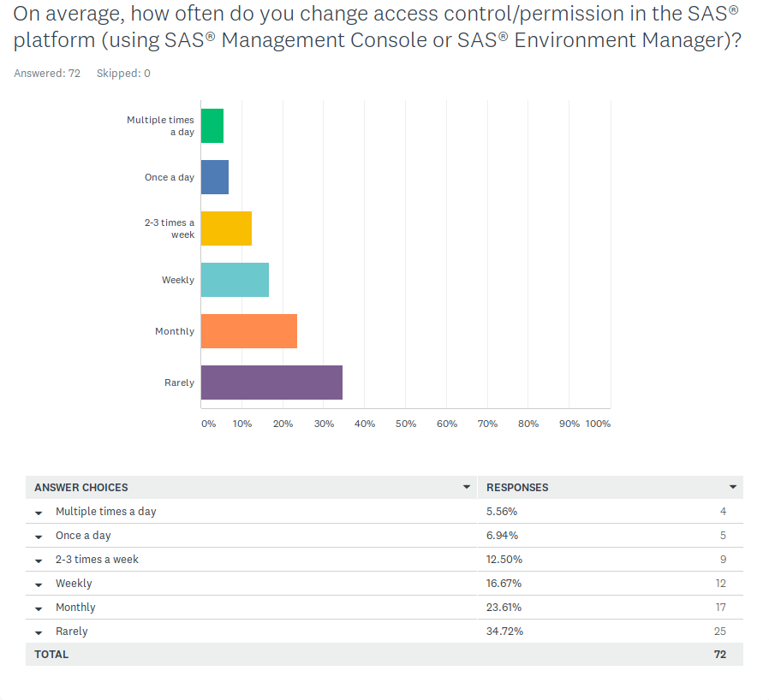Select the Weekly table row text
Image resolution: width=769 pixels, height=700 pixels.
pyautogui.click(x=74, y=584)
